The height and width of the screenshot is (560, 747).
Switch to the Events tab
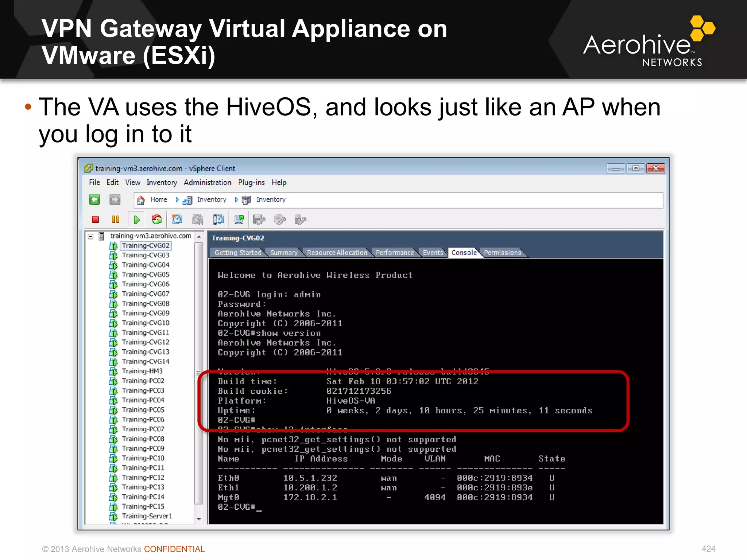(433, 253)
